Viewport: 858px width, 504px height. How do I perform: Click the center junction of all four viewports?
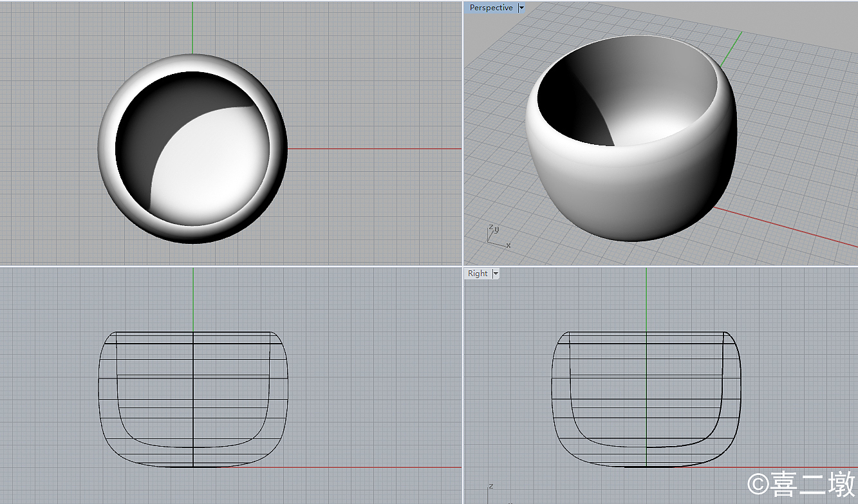click(x=463, y=265)
